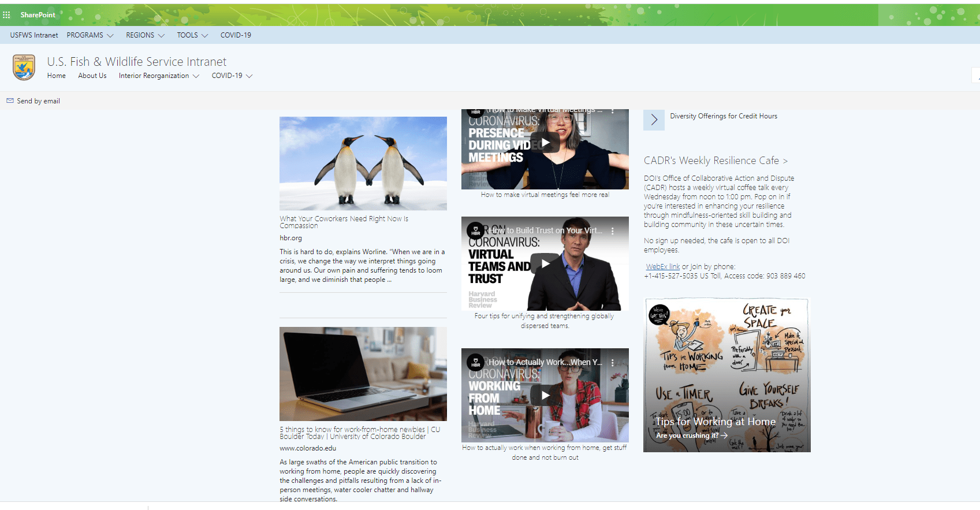Click caption 'Four tips for unifying and strengthening globally'
Screen dimensions: 980x510
[x=544, y=317]
